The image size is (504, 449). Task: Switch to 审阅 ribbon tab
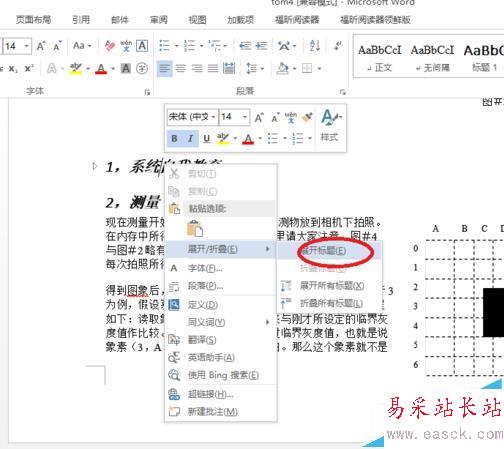pyautogui.click(x=159, y=20)
